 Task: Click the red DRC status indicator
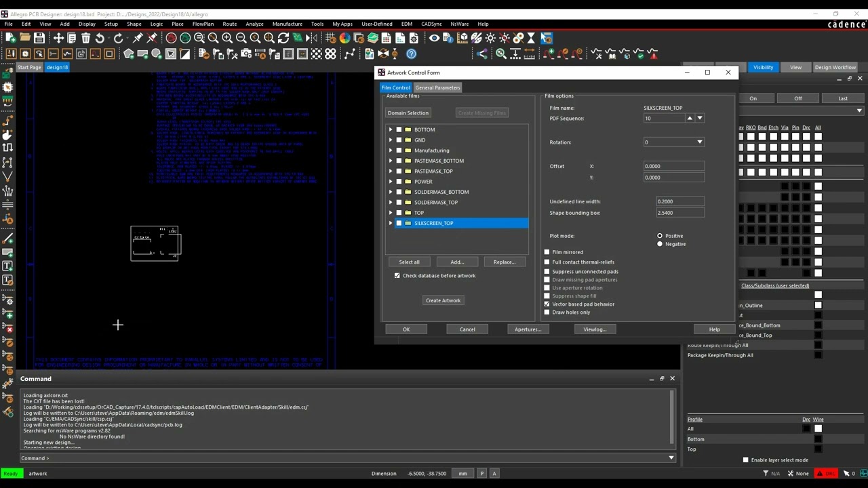click(826, 473)
